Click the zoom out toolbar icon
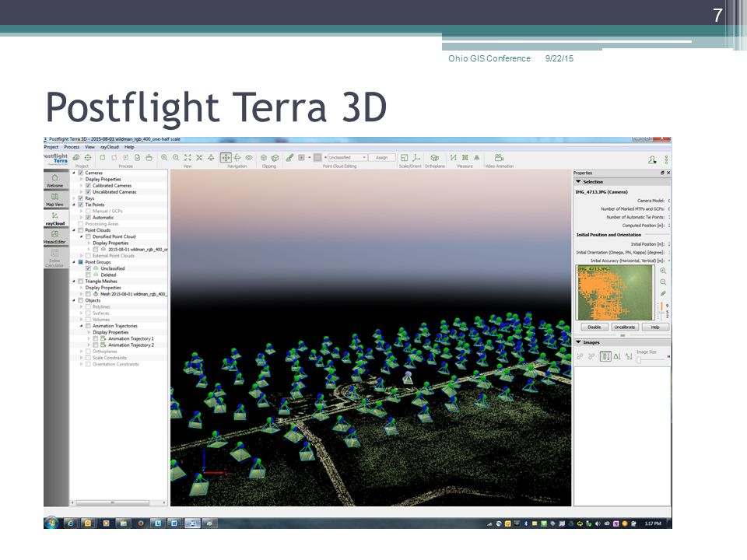 tap(176, 158)
